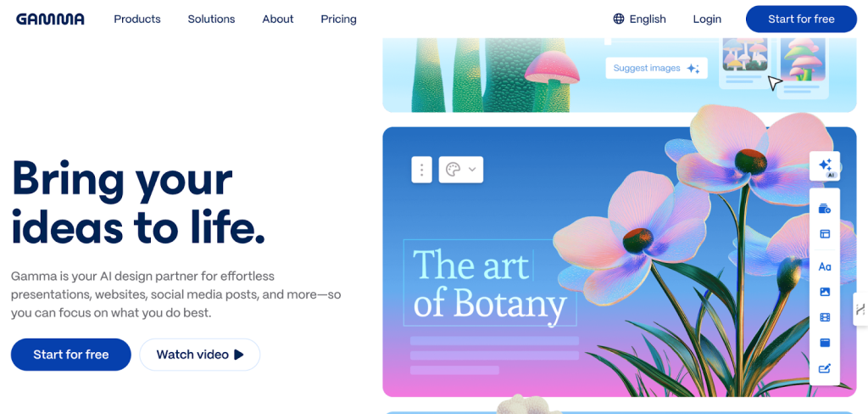Screen dimensions: 868x414
Task: Click the image insert icon
Action: [825, 292]
